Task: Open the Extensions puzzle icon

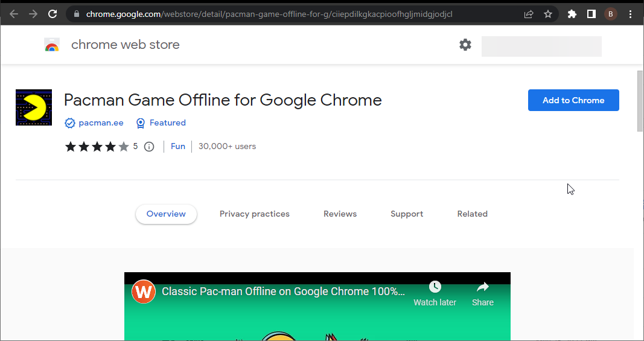Action: [572, 14]
